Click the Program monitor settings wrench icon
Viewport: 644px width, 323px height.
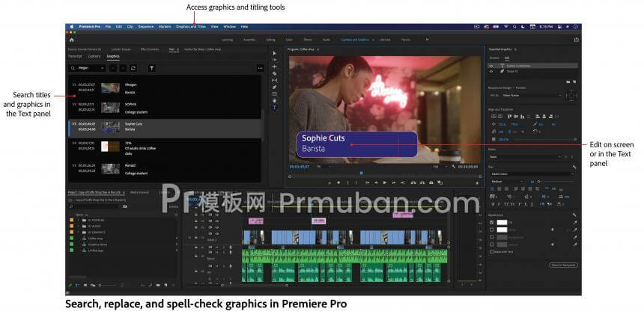click(454, 167)
